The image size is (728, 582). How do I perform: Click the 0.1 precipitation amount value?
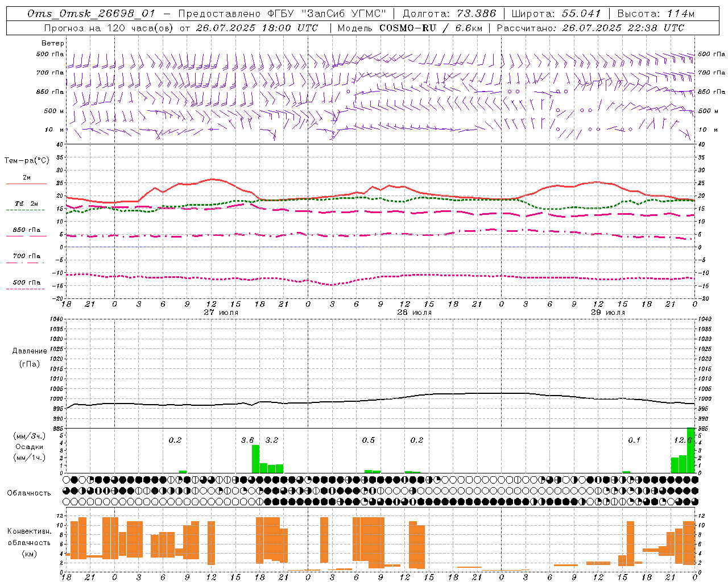(634, 440)
